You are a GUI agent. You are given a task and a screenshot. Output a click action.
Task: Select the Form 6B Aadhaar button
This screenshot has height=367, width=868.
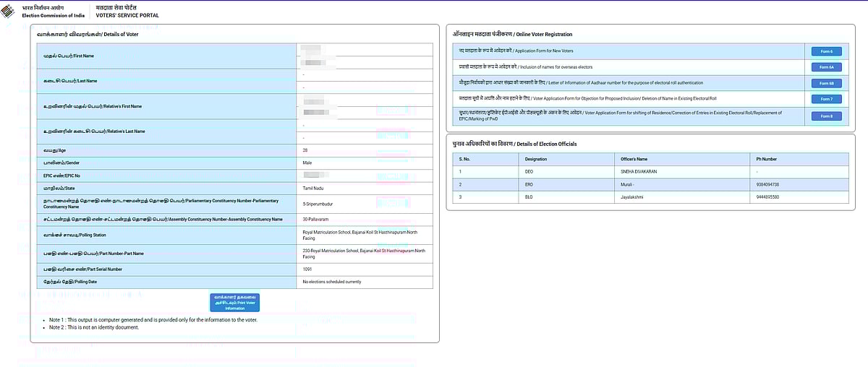tap(826, 83)
